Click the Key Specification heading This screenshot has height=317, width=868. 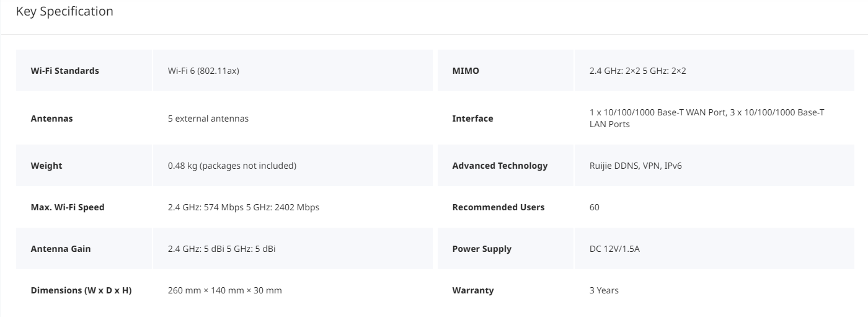pos(64,11)
